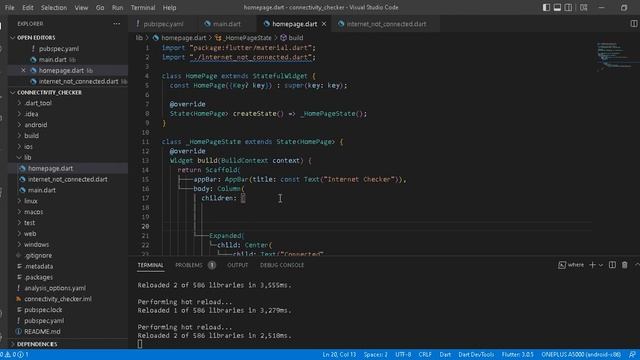Open terminal launch profile dropdown arrow
Viewport: 640px width, 360px height.
click(x=601, y=265)
